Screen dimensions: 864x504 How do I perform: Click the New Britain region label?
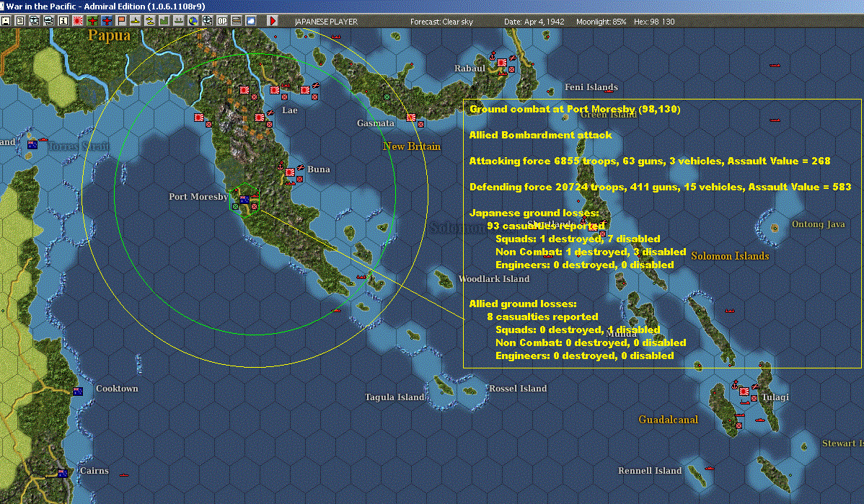pos(412,146)
